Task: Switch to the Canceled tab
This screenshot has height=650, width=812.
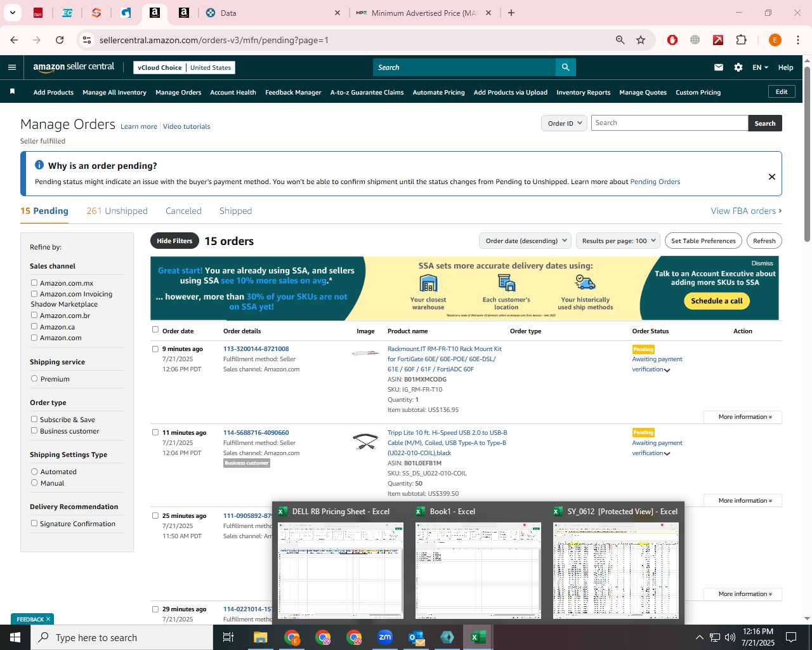Action: coord(183,211)
